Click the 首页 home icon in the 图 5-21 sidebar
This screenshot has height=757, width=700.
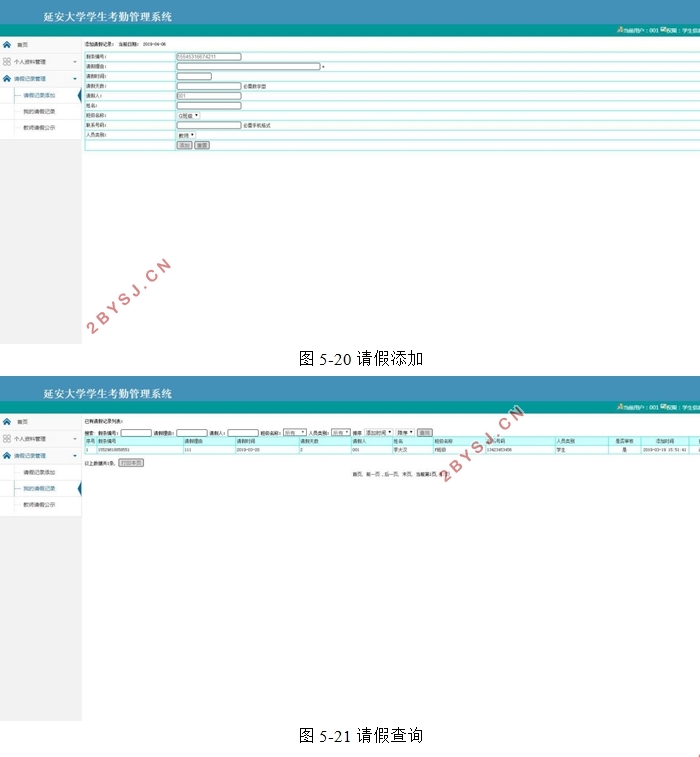(x=7, y=421)
